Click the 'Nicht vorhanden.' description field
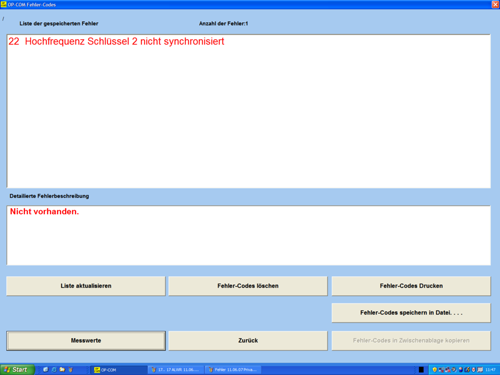Screen dimensions: 500x375 click(x=248, y=235)
